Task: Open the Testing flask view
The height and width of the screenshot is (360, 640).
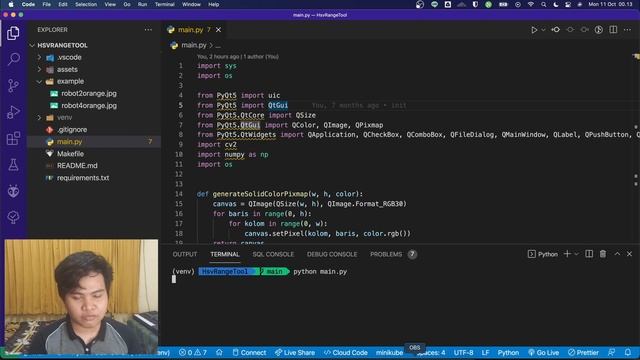Action: (x=13, y=165)
